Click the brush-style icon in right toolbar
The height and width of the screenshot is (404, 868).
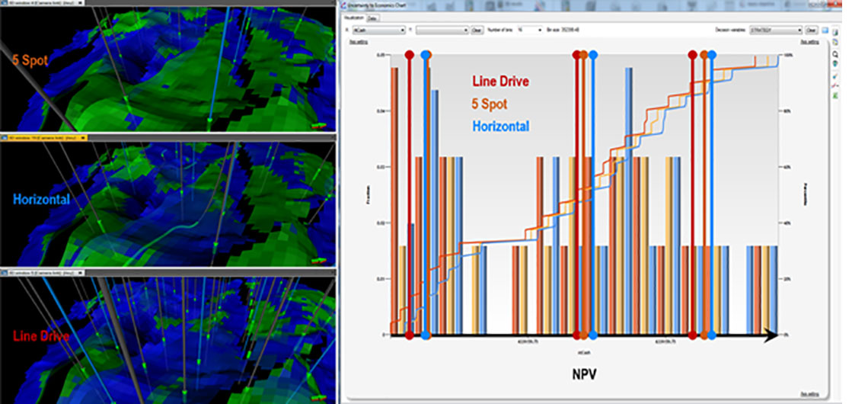point(836,76)
